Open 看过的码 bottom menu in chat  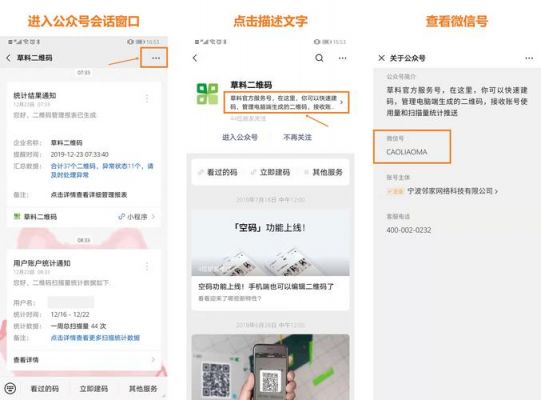45,389
